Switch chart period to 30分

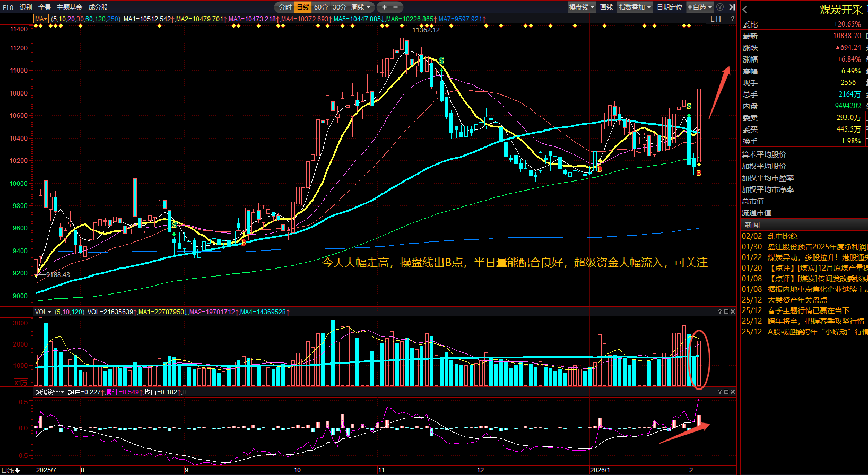[339, 7]
